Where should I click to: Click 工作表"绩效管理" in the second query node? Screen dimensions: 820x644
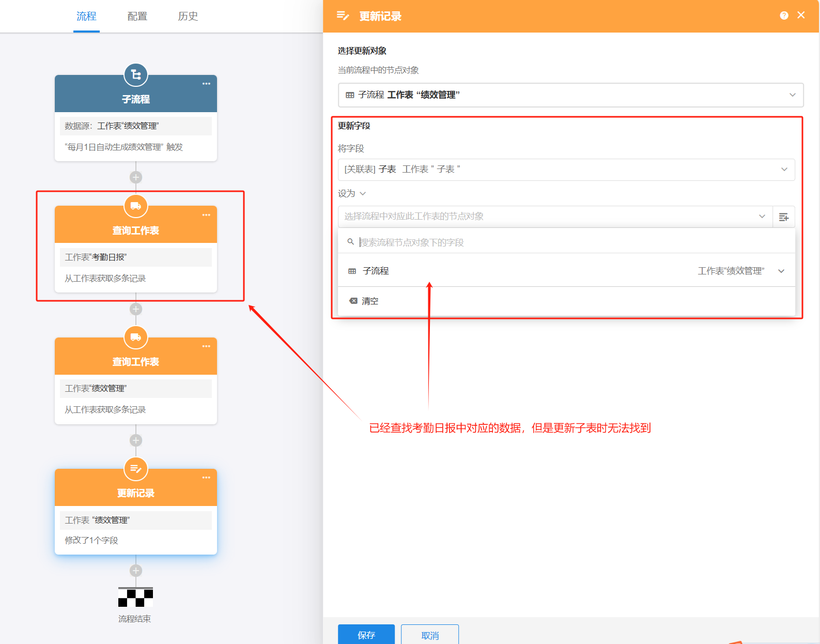coord(136,389)
